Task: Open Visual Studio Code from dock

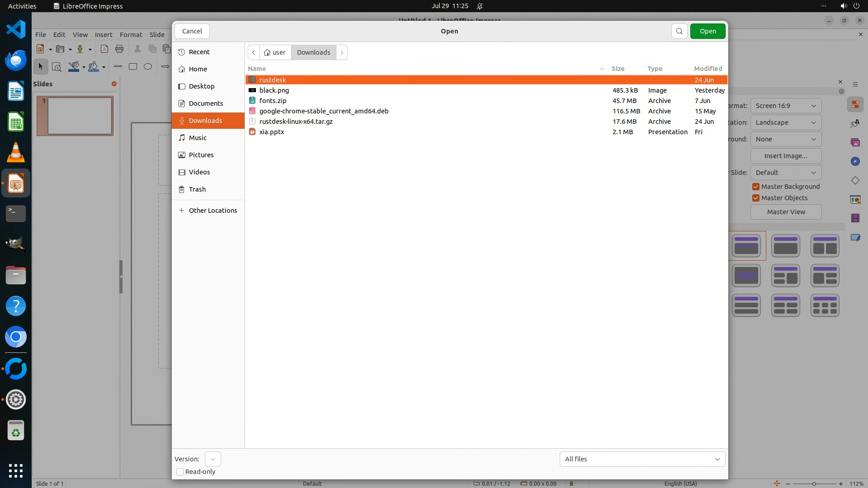Action: pyautogui.click(x=16, y=30)
